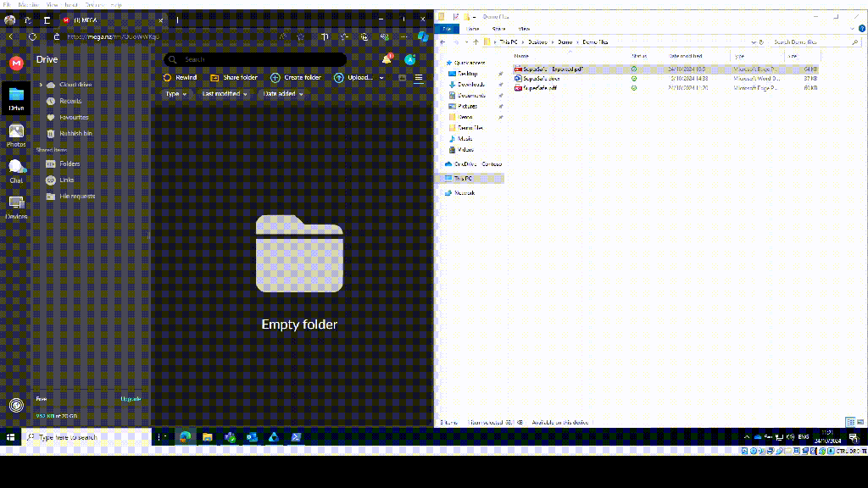This screenshot has width=868, height=488.
Task: Click the favorites star in address bar
Action: 301,37
